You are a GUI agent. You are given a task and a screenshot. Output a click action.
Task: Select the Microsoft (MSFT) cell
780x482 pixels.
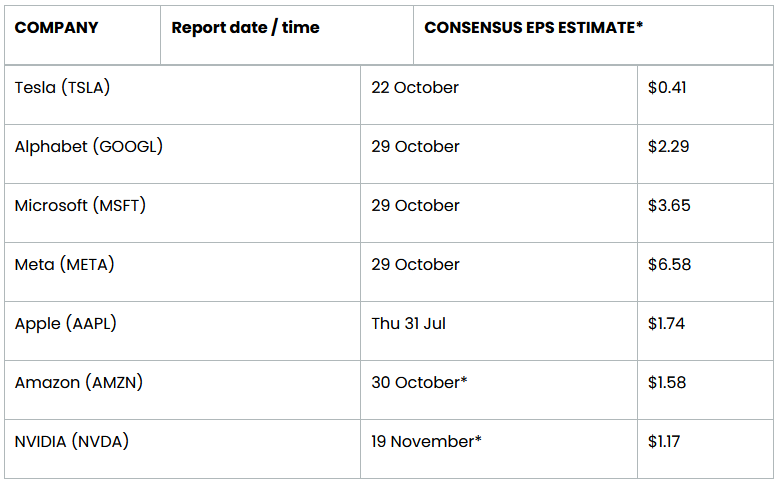(80, 206)
